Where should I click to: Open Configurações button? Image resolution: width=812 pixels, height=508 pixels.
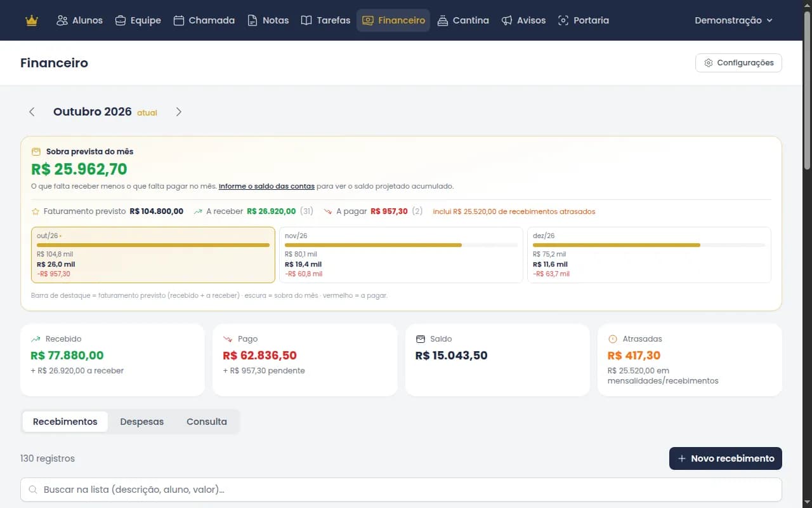click(739, 63)
